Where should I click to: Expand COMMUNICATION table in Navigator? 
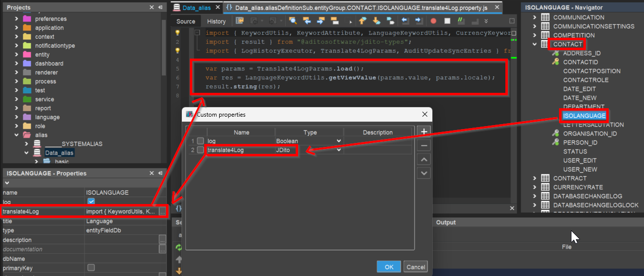pyautogui.click(x=535, y=17)
